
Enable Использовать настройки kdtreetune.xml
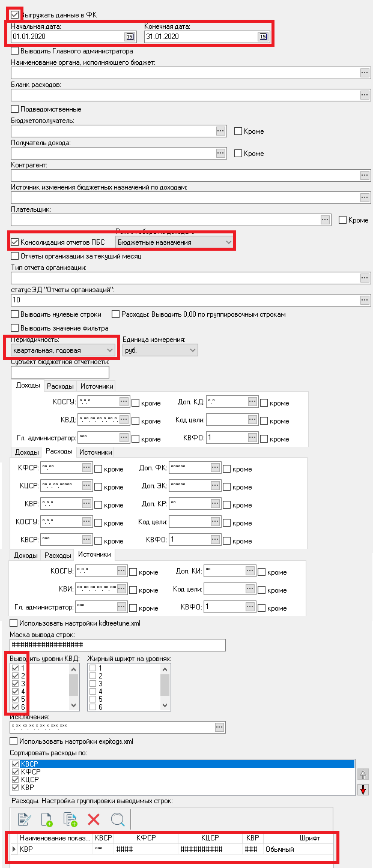pos(14,623)
